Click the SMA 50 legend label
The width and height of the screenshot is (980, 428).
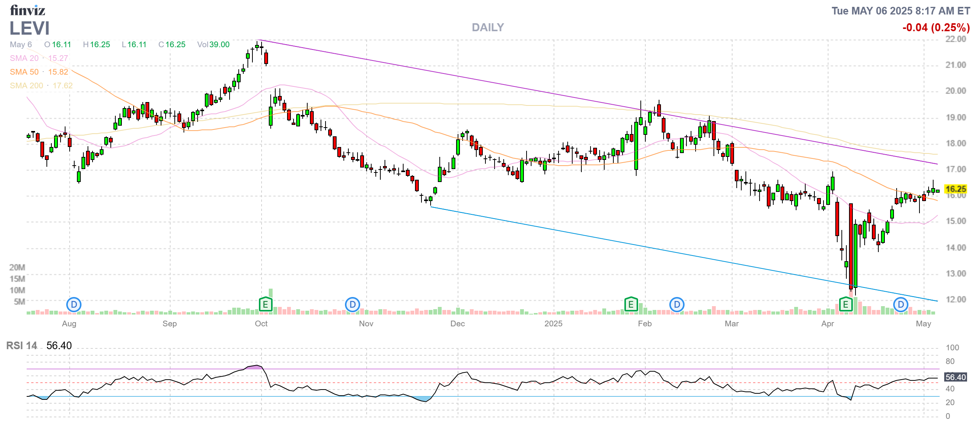point(24,72)
